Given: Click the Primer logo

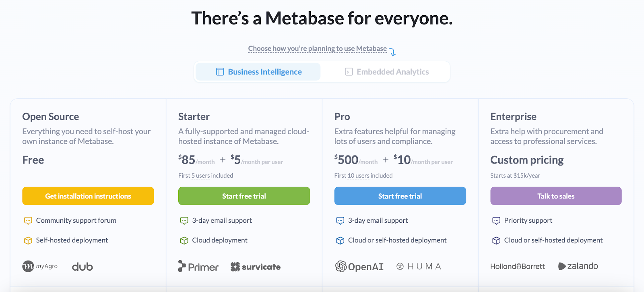Looking at the screenshot, I should pyautogui.click(x=198, y=266).
